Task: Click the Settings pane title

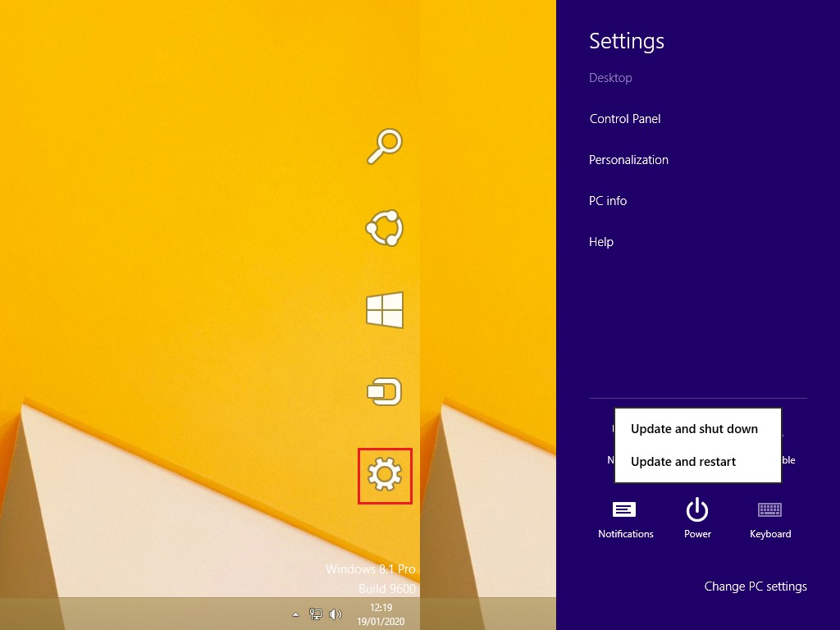Action: click(627, 41)
